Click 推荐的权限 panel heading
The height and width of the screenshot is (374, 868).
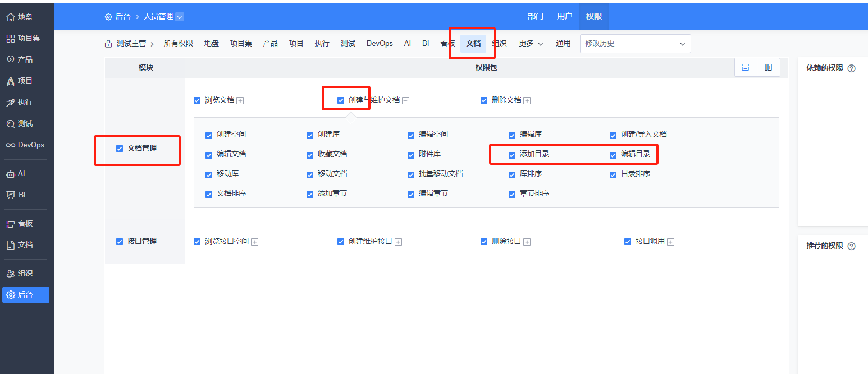(x=825, y=246)
